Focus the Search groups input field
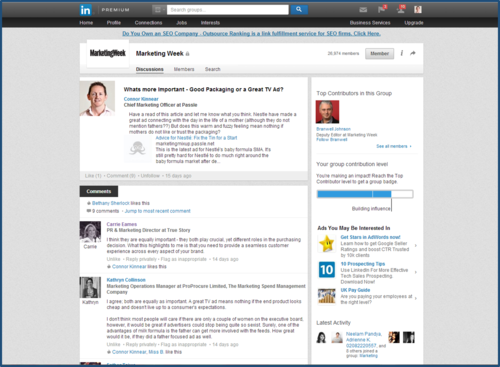Screen dimensions: 500x367 click(228, 10)
